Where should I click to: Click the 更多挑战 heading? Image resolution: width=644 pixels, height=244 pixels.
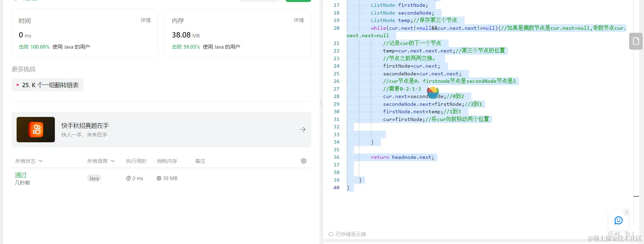tap(23, 69)
